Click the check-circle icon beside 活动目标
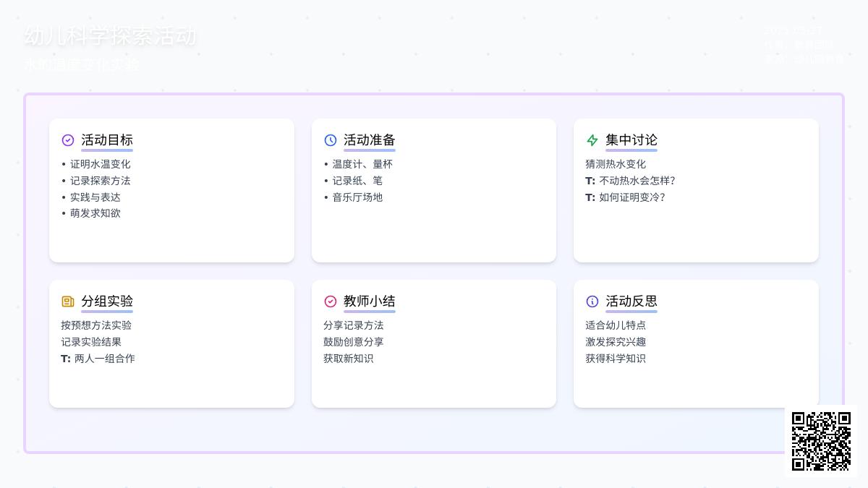The width and height of the screenshot is (868, 488). (68, 140)
